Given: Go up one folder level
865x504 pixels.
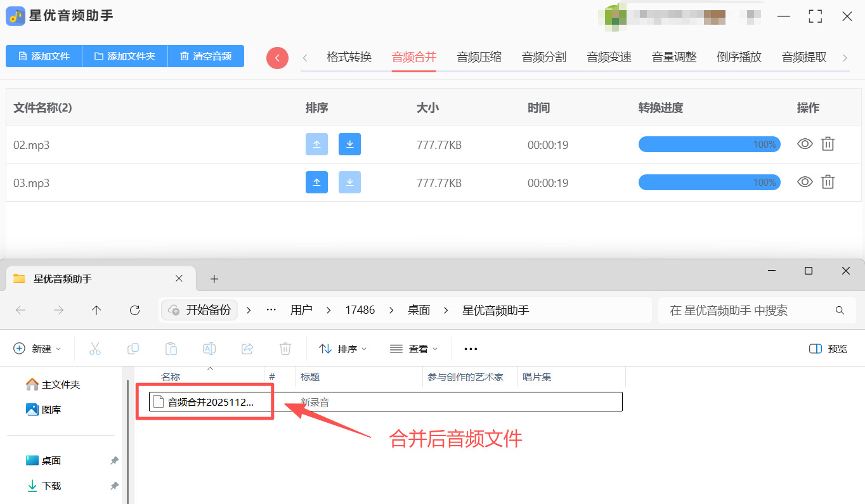Looking at the screenshot, I should (x=96, y=310).
